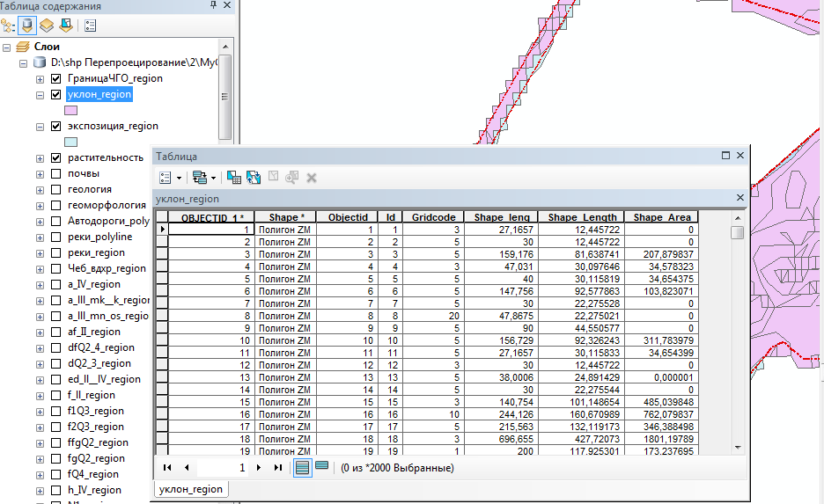Image resolution: width=824 pixels, height=504 pixels.
Task: Open table of contents Options icon
Action: tap(90, 26)
